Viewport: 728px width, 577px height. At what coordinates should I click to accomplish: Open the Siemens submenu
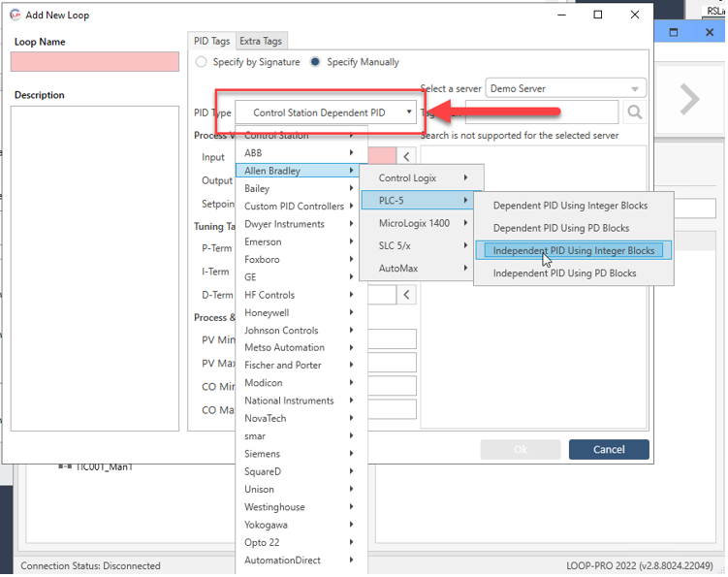click(x=300, y=454)
